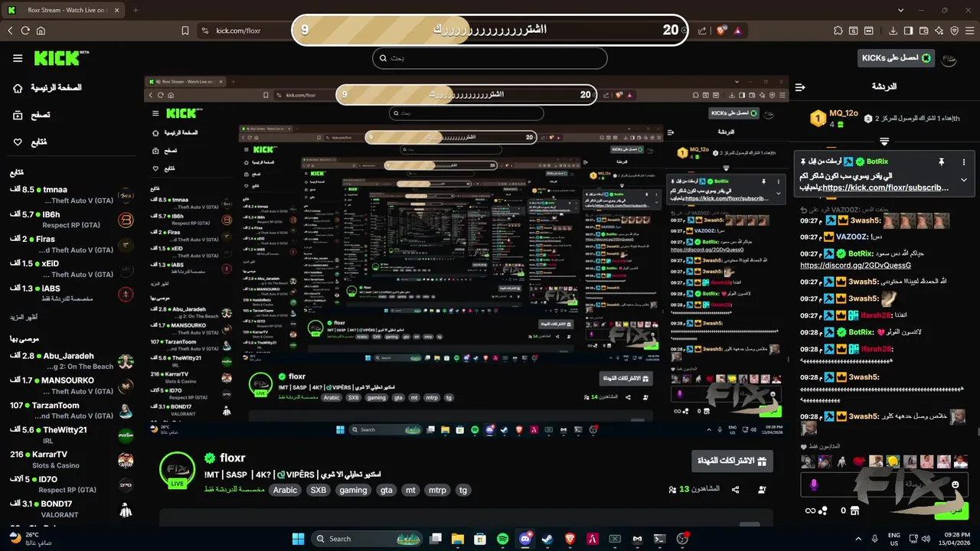The image size is (980, 551).
Task: Click the purple microphone icon in chat input
Action: coord(814,485)
